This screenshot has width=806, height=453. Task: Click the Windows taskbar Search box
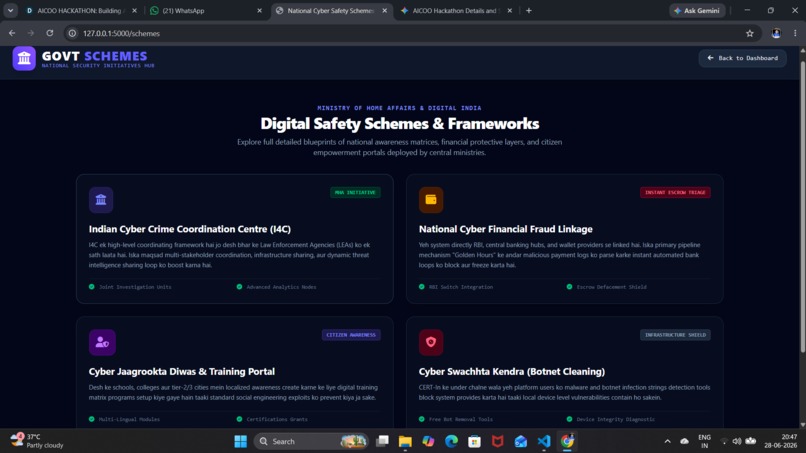click(x=311, y=441)
